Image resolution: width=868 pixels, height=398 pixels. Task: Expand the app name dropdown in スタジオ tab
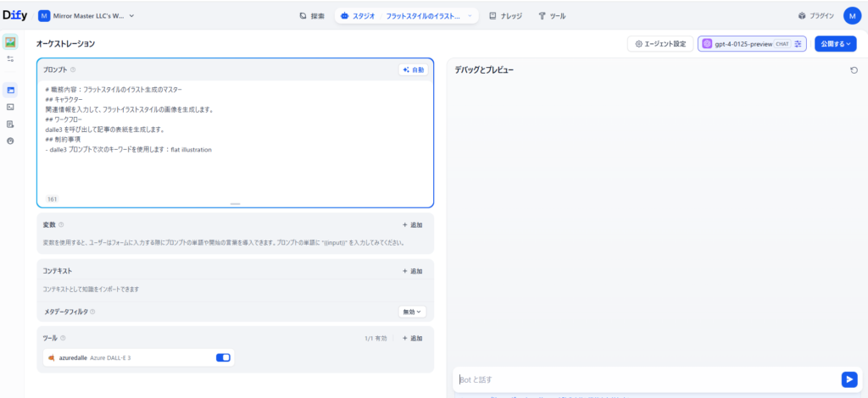click(470, 16)
